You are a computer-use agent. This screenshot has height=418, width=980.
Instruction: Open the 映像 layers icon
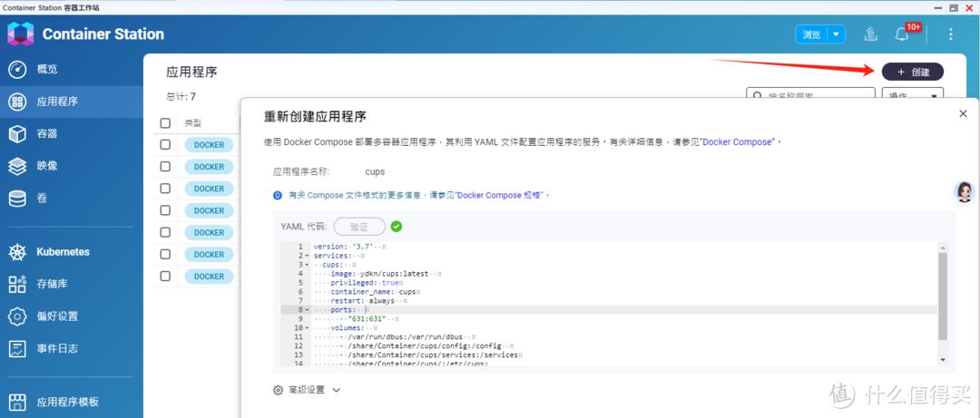coord(17,166)
